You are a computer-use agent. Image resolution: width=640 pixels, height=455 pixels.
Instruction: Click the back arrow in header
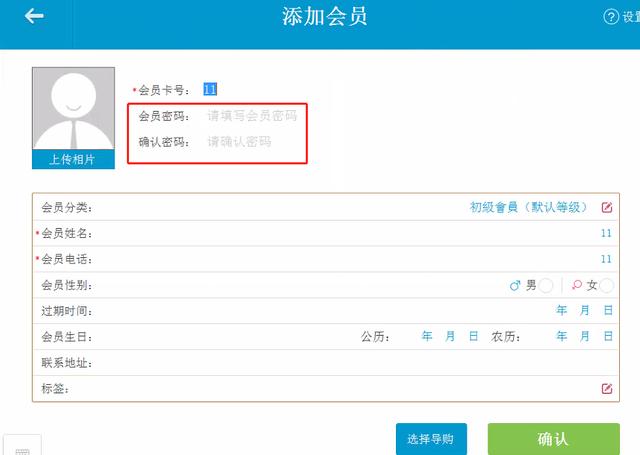(x=35, y=16)
